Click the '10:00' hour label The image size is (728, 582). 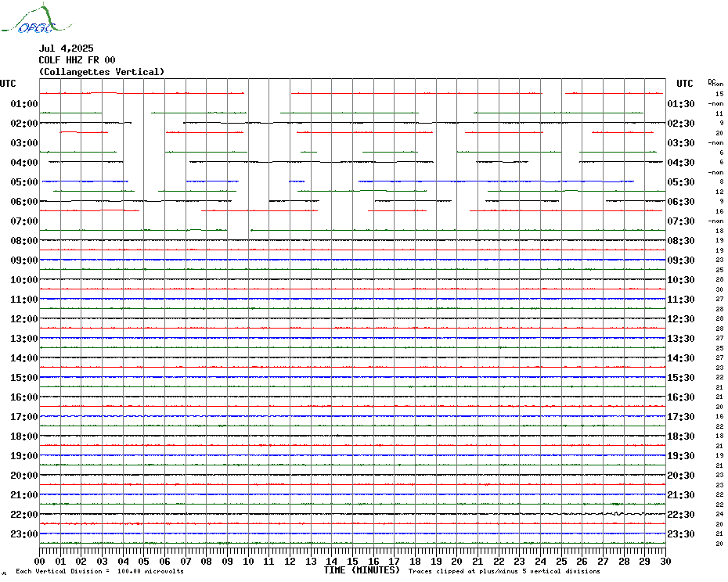click(x=24, y=280)
